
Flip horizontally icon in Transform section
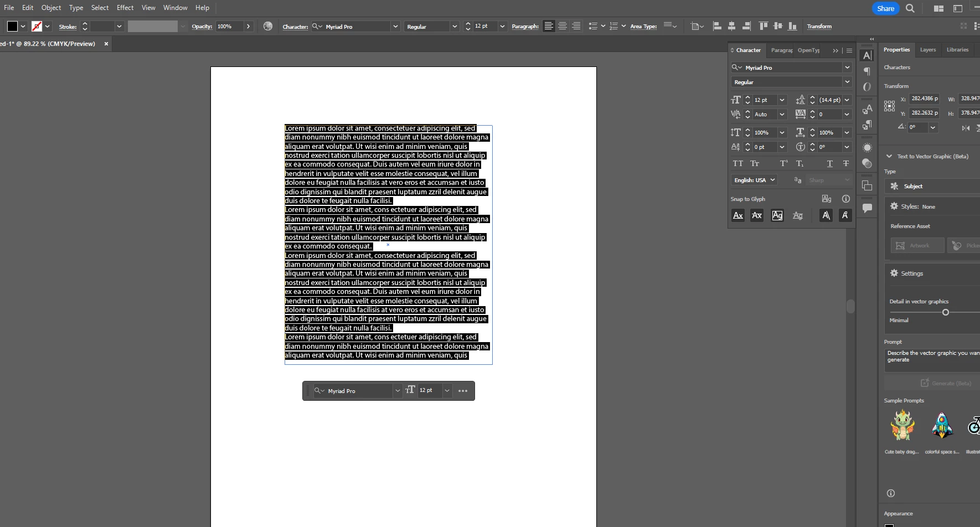pyautogui.click(x=966, y=128)
